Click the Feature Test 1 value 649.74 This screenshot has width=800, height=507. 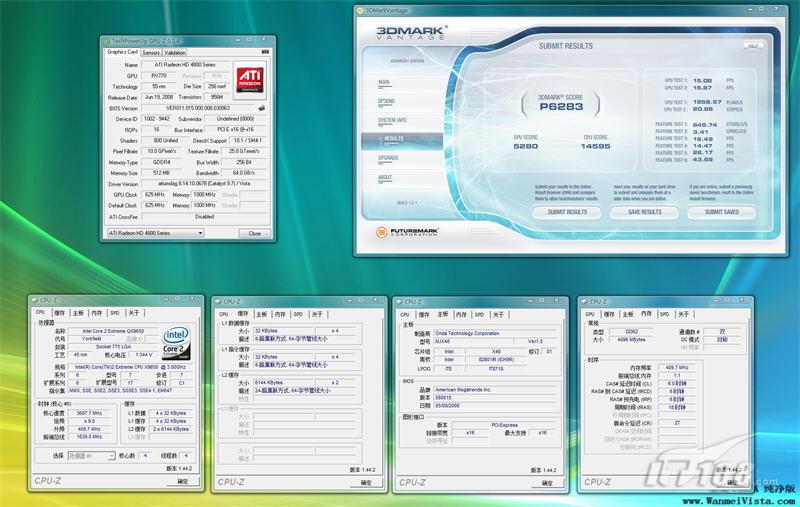coord(705,124)
